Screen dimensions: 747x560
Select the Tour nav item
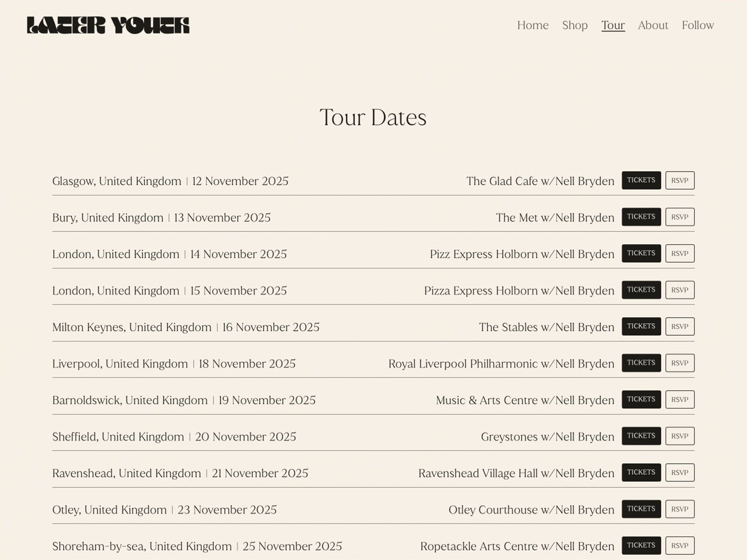pyautogui.click(x=612, y=25)
